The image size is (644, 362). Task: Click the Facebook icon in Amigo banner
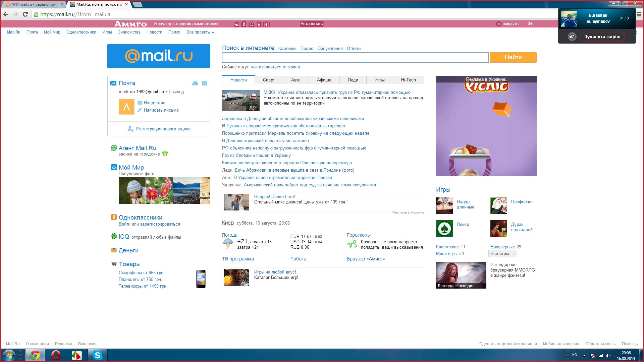pos(266,24)
